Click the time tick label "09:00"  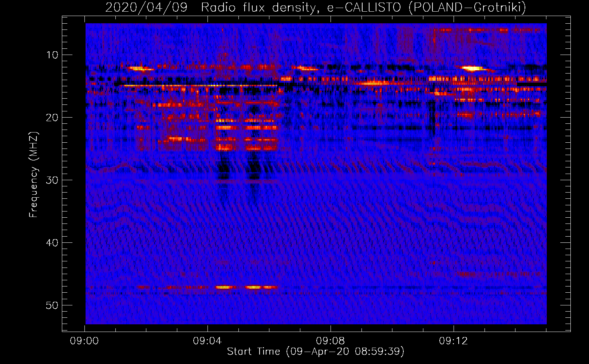[x=84, y=341]
